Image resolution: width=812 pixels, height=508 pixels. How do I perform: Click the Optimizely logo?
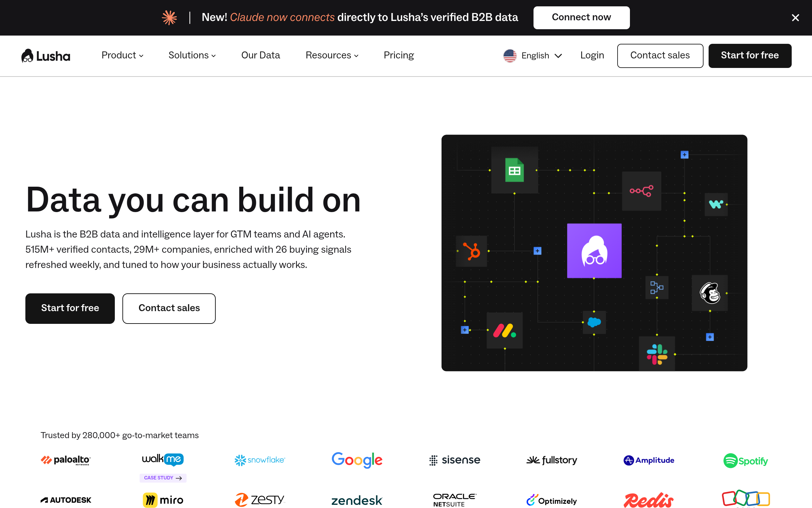[x=552, y=500]
